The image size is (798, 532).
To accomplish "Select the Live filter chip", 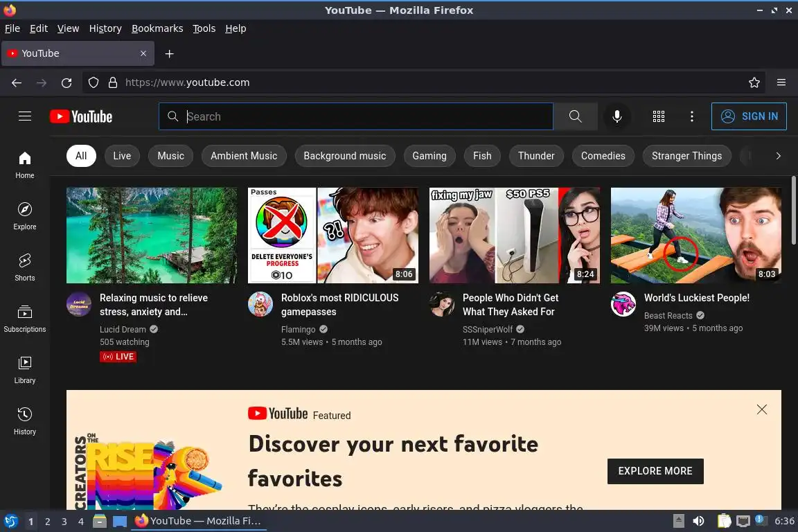I will (x=122, y=156).
